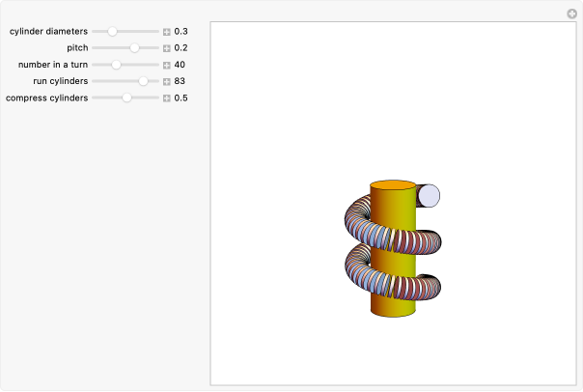Click the run cylinders value 83
The height and width of the screenshot is (392, 583).
180,81
